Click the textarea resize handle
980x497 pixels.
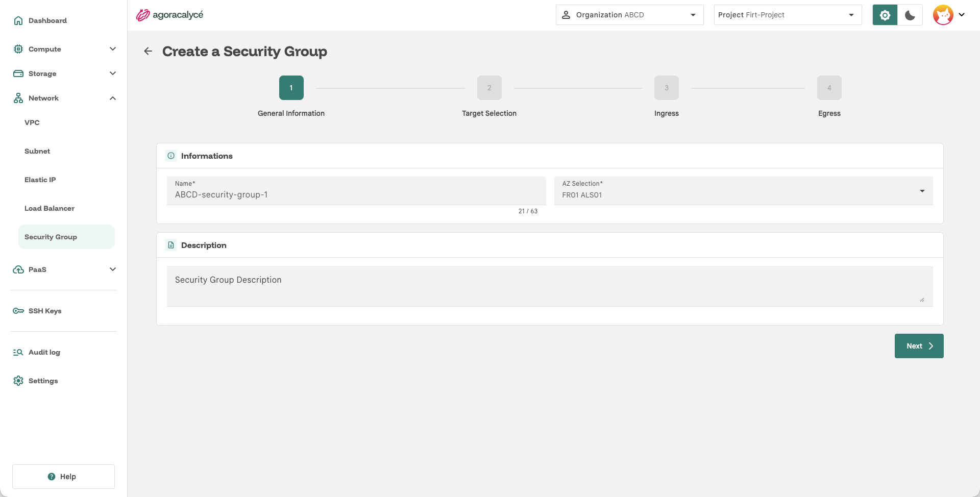(x=922, y=300)
